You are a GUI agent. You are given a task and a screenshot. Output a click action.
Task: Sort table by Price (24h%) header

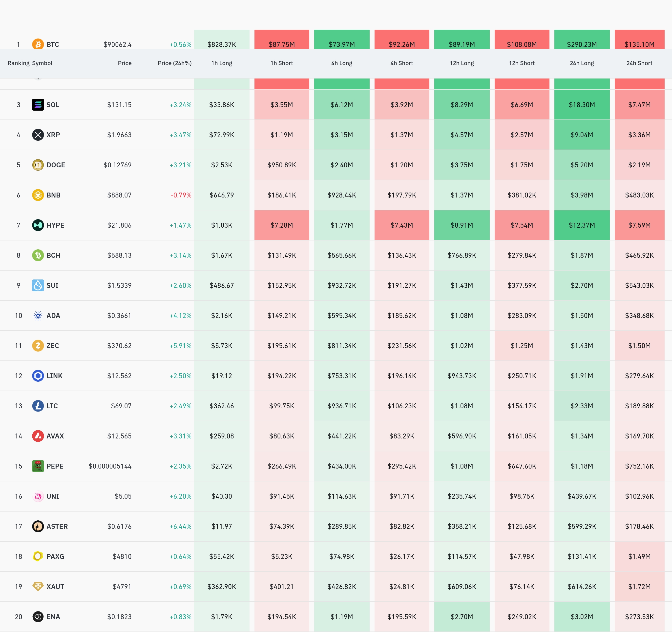[174, 63]
